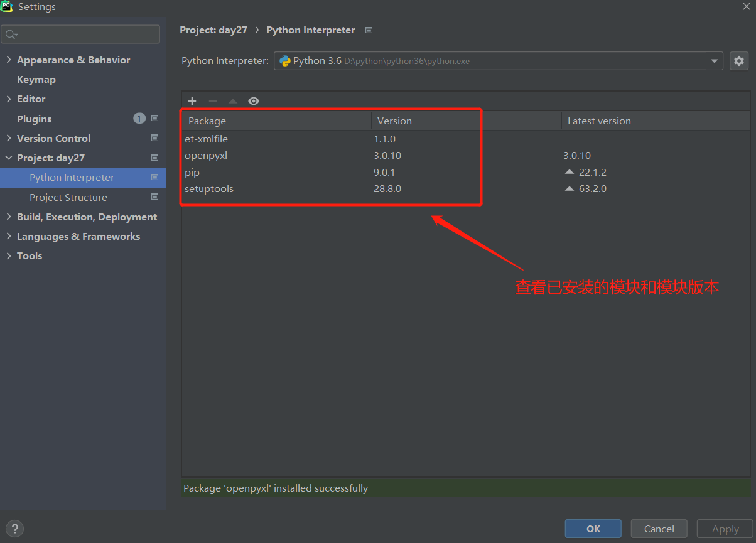
Task: Toggle show early releases eye icon
Action: [254, 101]
